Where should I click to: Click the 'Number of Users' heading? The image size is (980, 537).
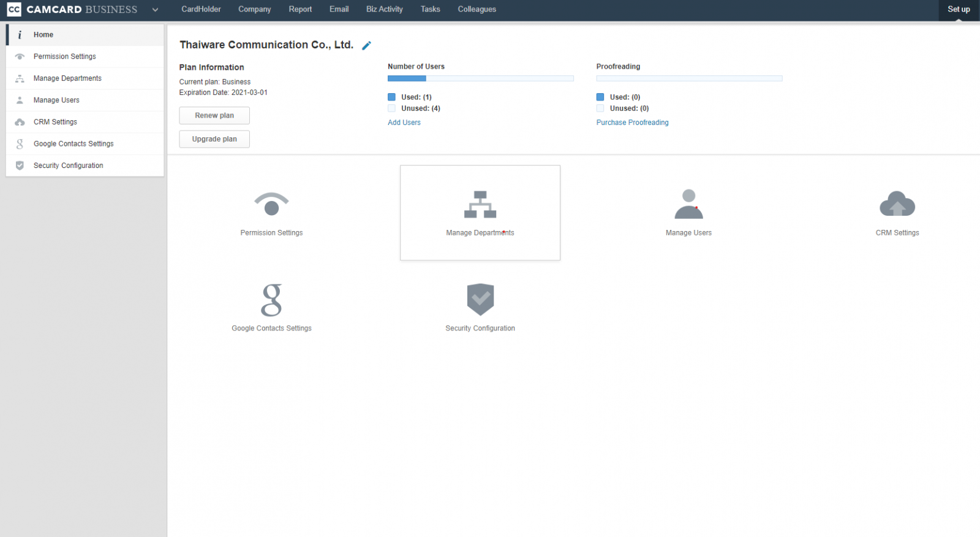tap(417, 67)
